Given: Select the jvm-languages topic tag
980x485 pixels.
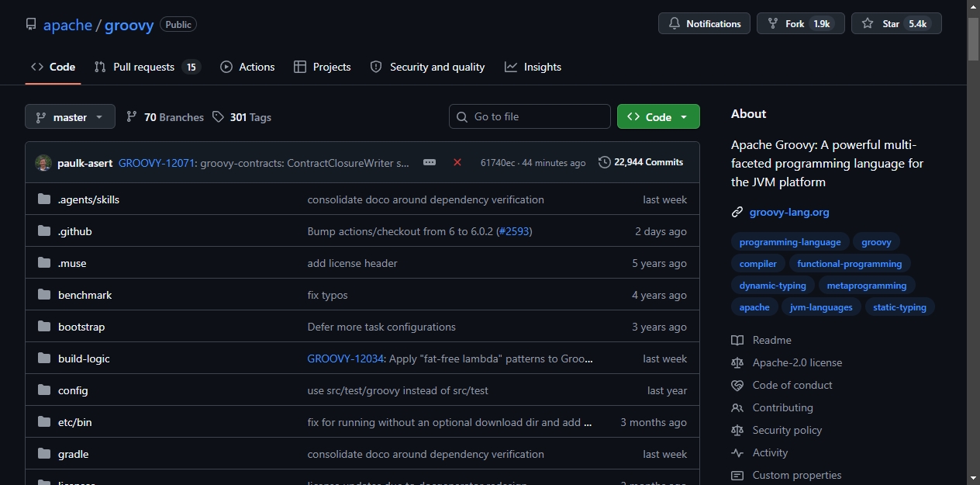Looking at the screenshot, I should pyautogui.click(x=821, y=307).
